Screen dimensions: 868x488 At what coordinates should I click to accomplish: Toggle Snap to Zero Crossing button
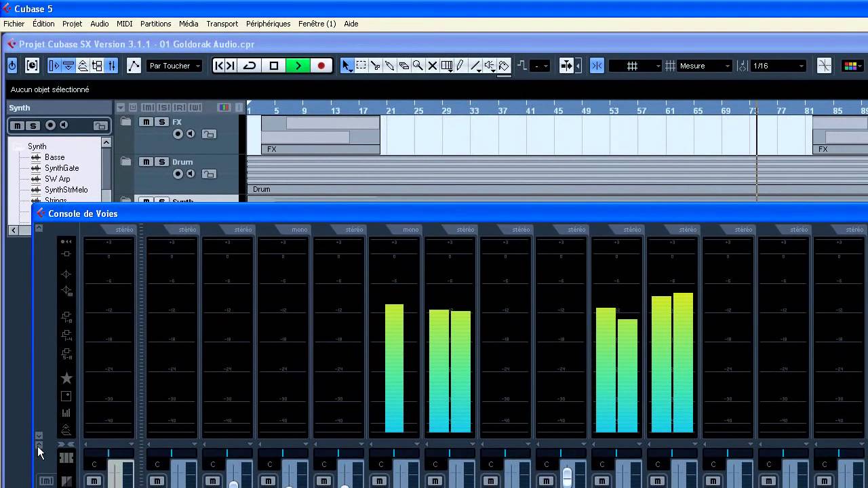coord(824,66)
